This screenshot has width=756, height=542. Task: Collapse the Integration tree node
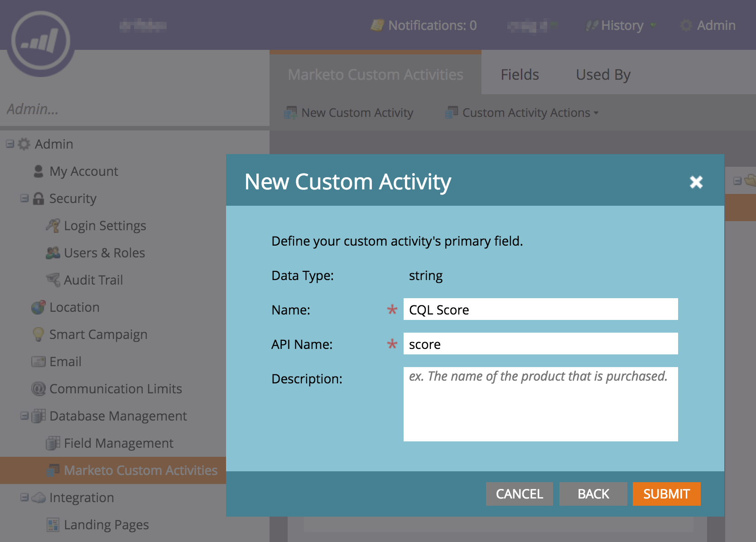tap(24, 498)
